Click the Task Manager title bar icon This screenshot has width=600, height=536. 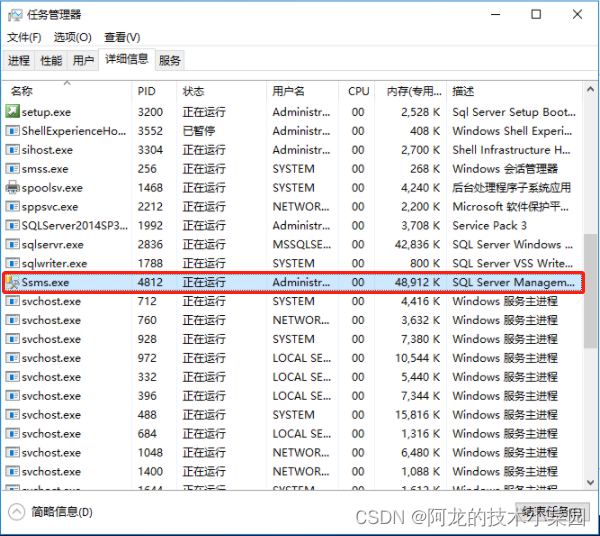(15, 15)
